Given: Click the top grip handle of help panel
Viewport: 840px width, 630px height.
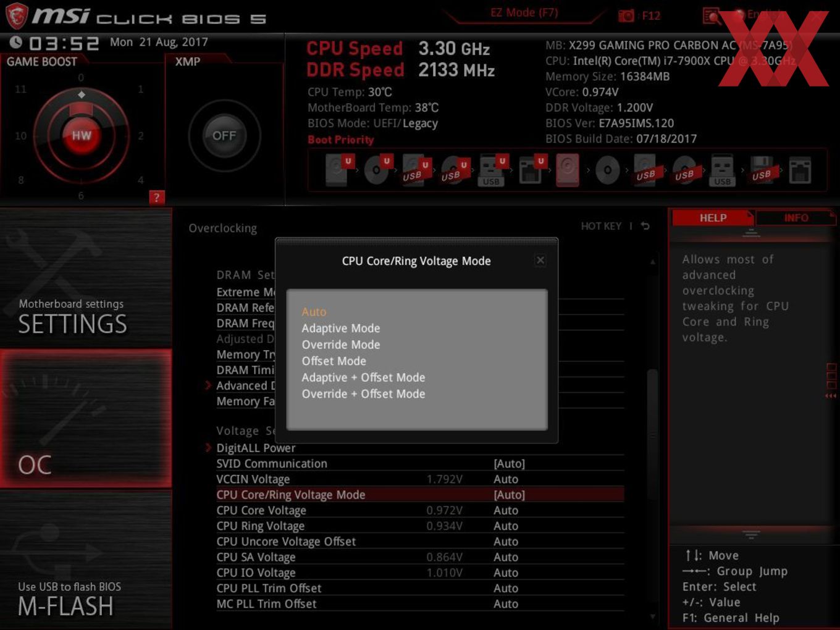Looking at the screenshot, I should [x=751, y=233].
